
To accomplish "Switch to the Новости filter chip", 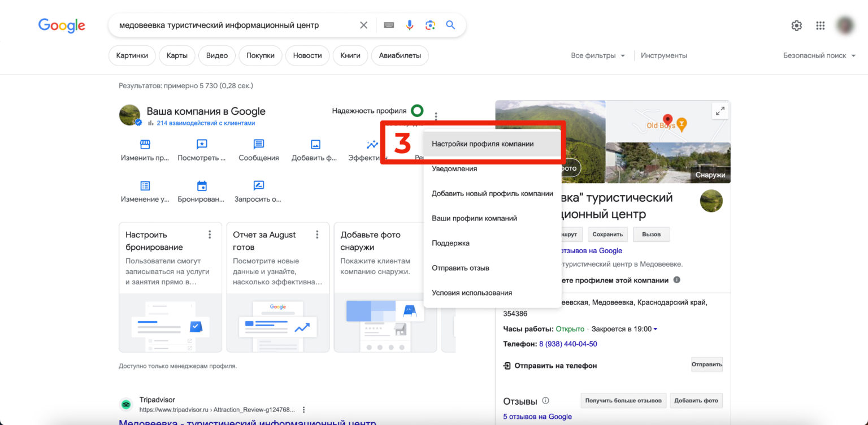I will point(307,55).
